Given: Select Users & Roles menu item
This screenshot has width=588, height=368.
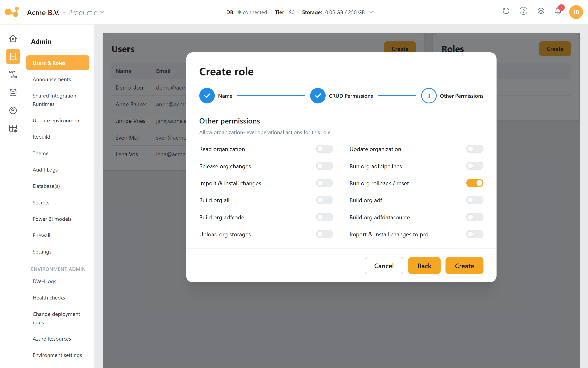Looking at the screenshot, I should point(58,63).
